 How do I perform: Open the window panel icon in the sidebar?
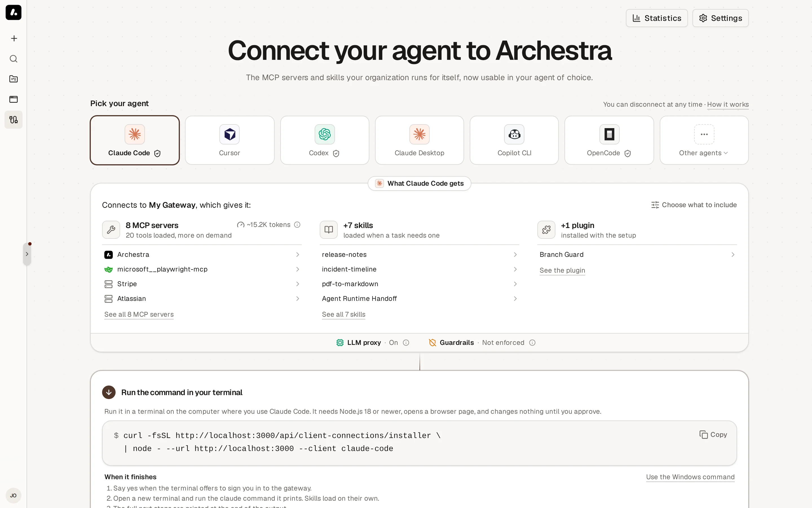pyautogui.click(x=14, y=99)
